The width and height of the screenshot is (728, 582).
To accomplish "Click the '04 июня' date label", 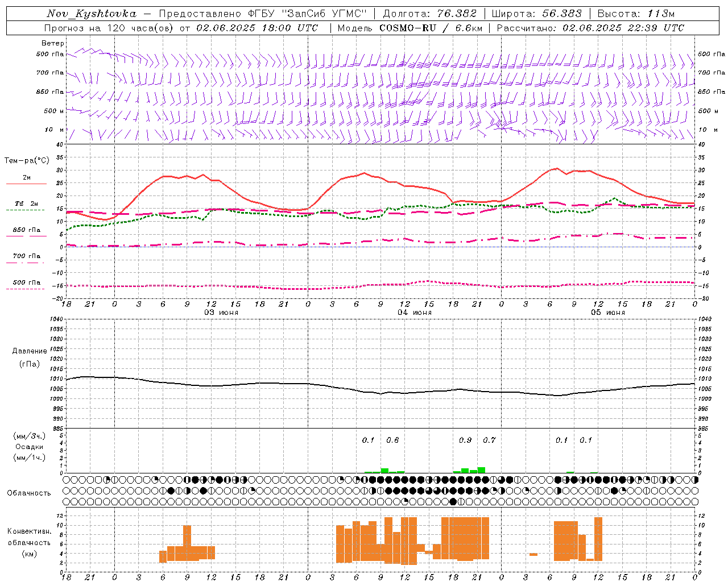I will pos(415,312).
